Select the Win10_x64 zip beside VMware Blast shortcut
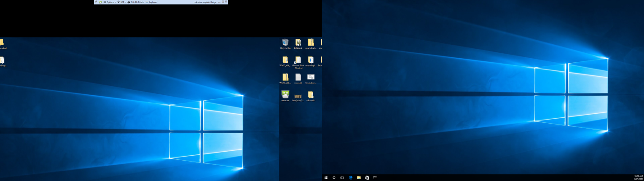The image size is (644, 181). [x=285, y=61]
